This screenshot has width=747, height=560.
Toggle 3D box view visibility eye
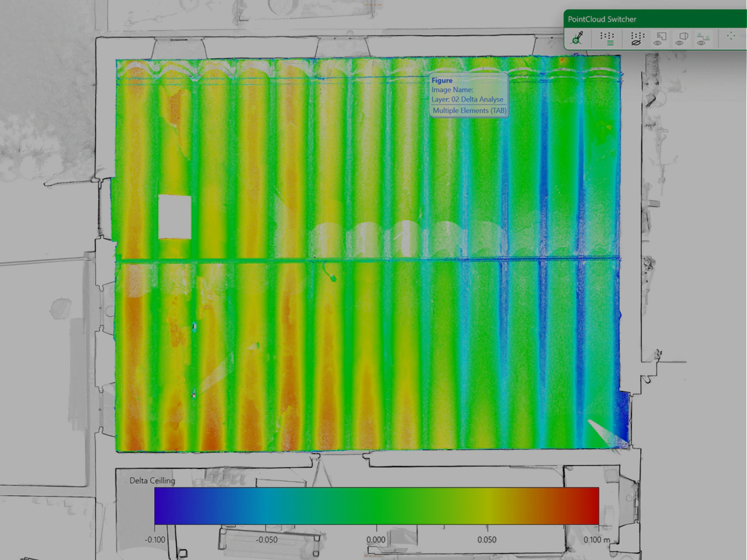(682, 38)
